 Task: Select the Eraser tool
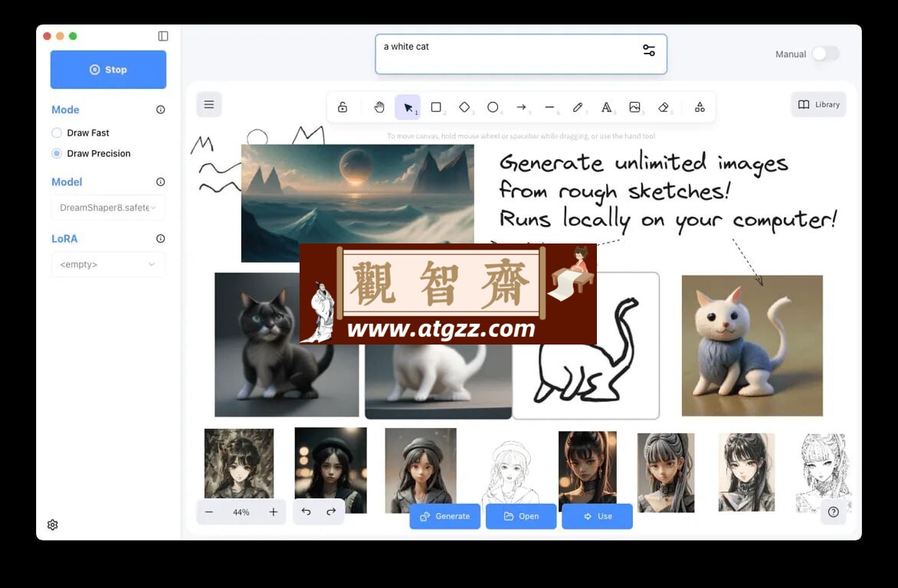[664, 107]
